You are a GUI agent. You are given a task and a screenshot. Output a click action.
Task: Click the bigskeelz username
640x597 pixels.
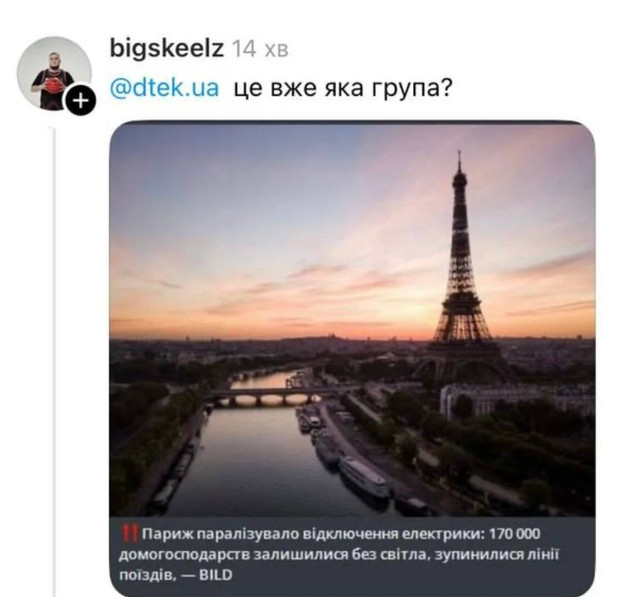[x=164, y=48]
